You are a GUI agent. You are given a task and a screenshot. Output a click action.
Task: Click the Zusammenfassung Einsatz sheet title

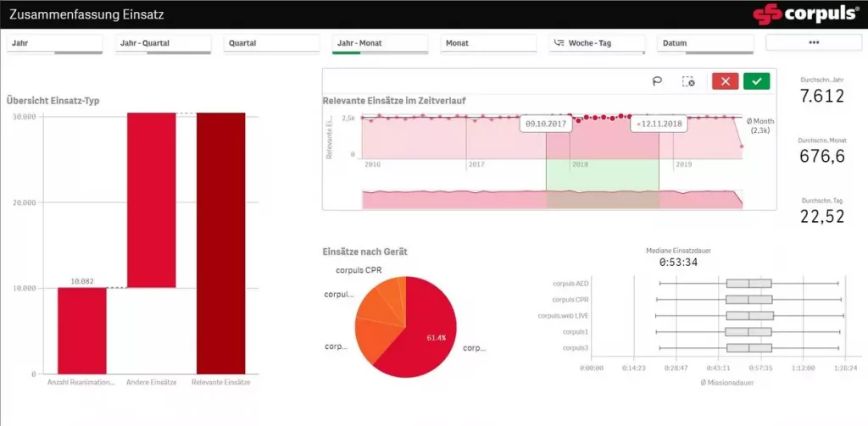click(x=86, y=14)
